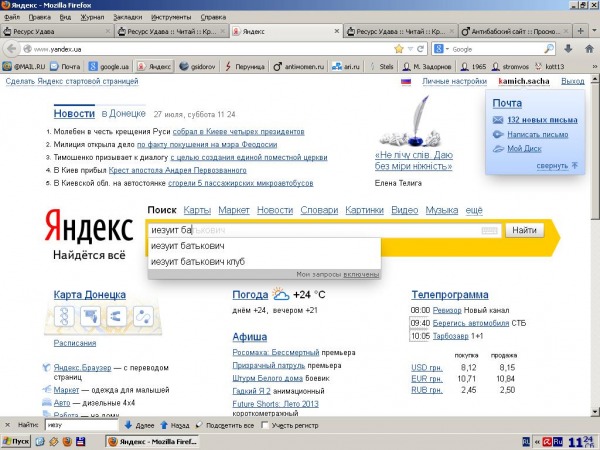Click the third Donetsk map tool icon
The width and height of the screenshot is (600, 450).
tap(116, 316)
